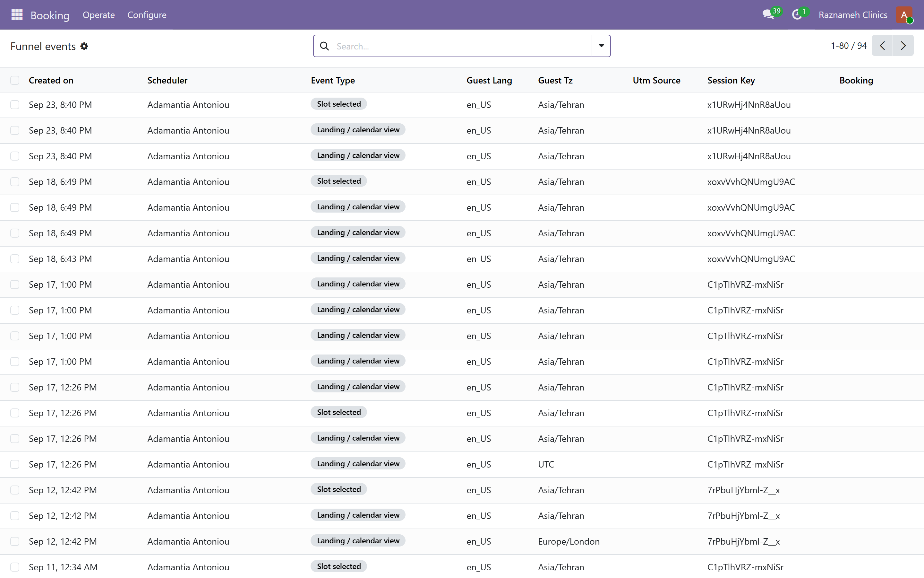
Task: Click the Slot selected tag at Sep 17, 12:26 PM
Action: tap(339, 412)
